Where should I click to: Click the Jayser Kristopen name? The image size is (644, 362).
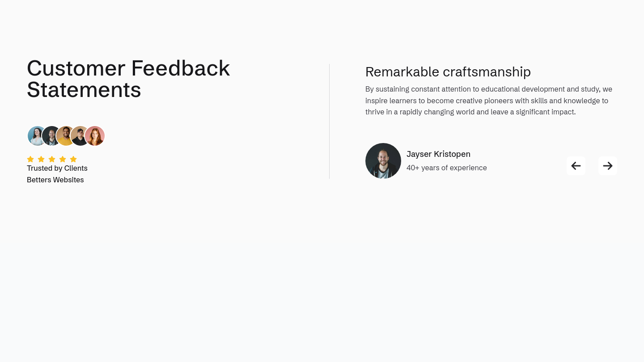tap(438, 154)
